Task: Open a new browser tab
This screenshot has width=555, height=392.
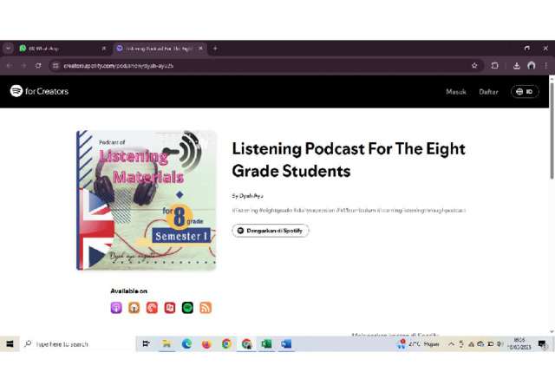Action: click(x=215, y=49)
